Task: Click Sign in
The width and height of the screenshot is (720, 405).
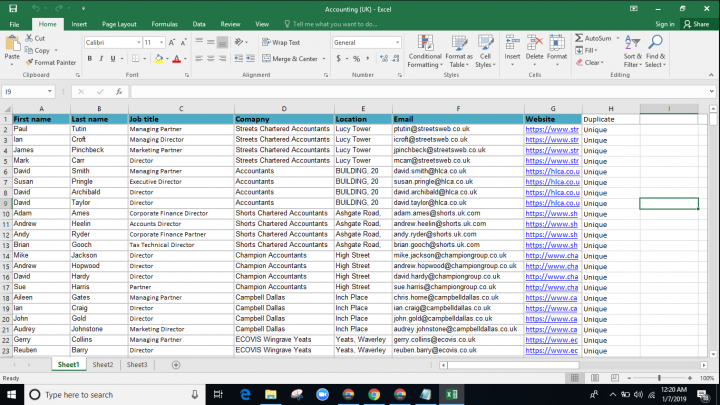Action: click(x=664, y=24)
